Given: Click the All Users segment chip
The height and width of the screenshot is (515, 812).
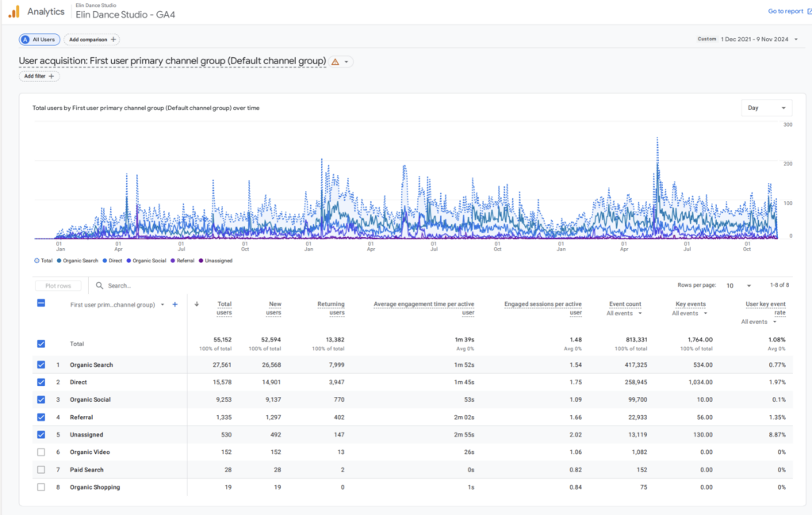Looking at the screenshot, I should click(40, 40).
